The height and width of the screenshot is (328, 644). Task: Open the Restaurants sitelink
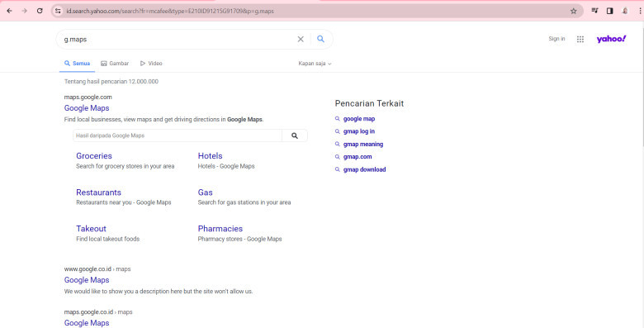point(98,193)
